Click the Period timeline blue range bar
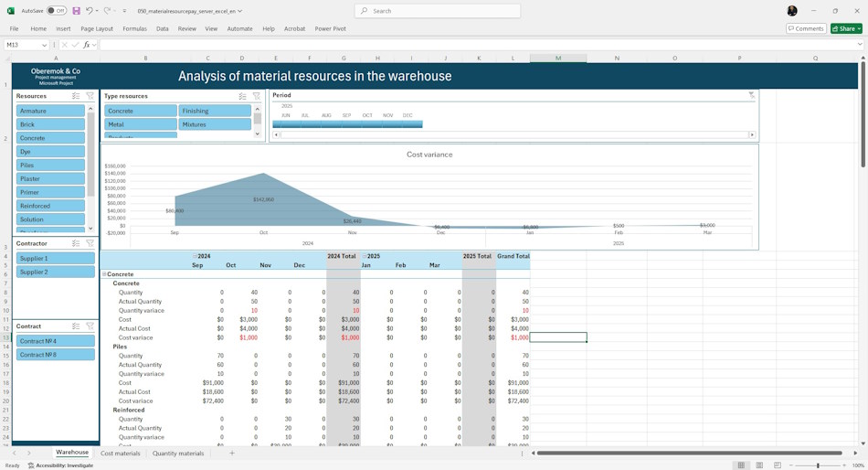 [x=347, y=124]
